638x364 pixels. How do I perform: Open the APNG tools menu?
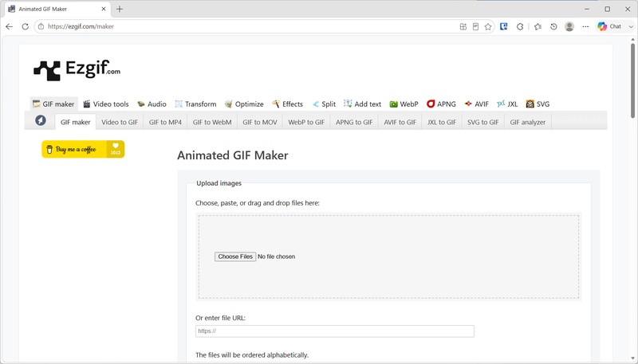[441, 104]
